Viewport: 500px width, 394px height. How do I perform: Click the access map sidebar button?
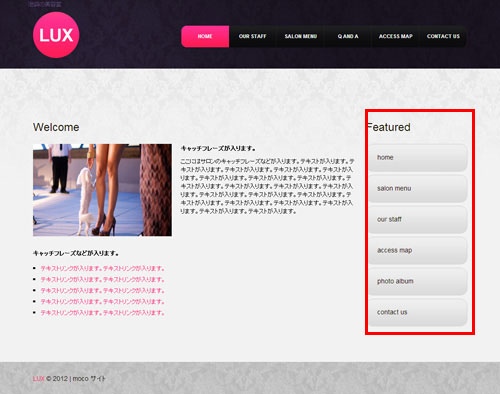(x=418, y=251)
